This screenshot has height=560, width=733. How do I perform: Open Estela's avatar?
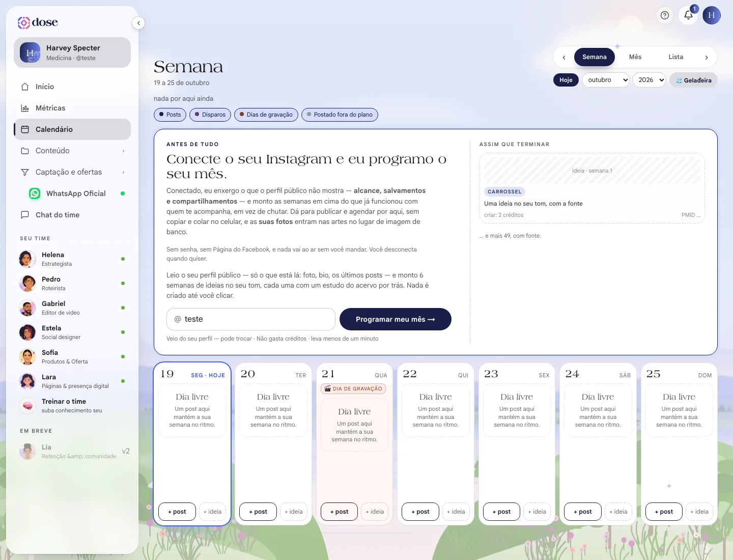point(27,332)
